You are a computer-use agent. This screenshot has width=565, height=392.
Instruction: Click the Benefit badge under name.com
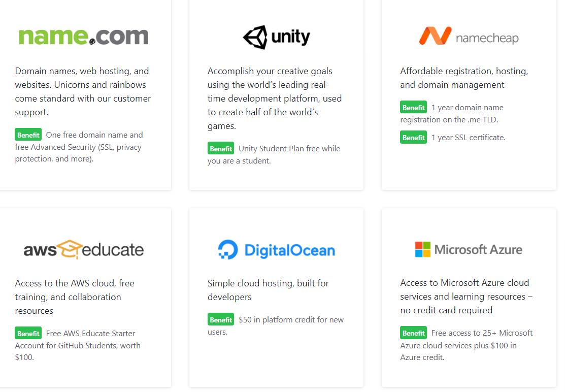click(x=28, y=135)
